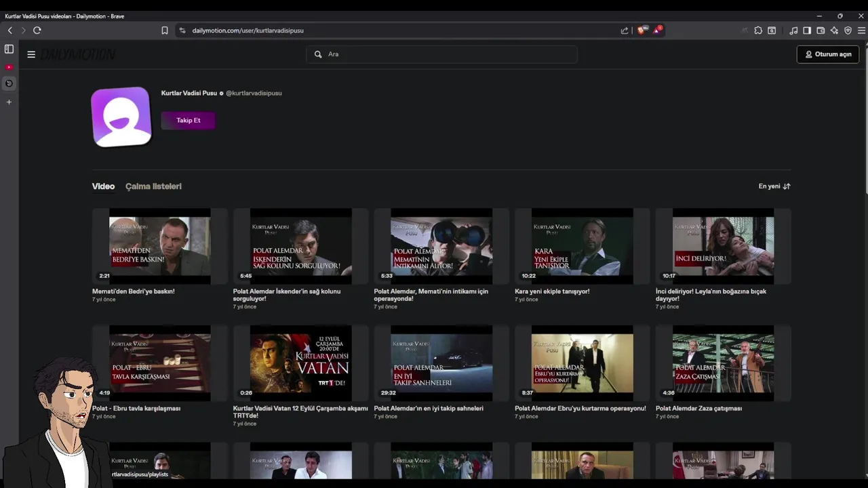The image size is (868, 488).
Task: Open the Kurtlar Vadisi Vatan thumbnail
Action: pyautogui.click(x=301, y=363)
